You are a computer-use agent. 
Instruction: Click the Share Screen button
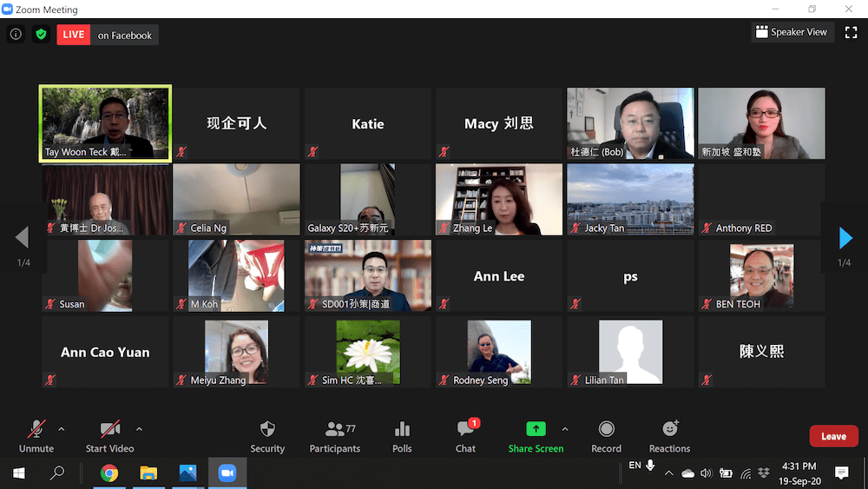536,436
